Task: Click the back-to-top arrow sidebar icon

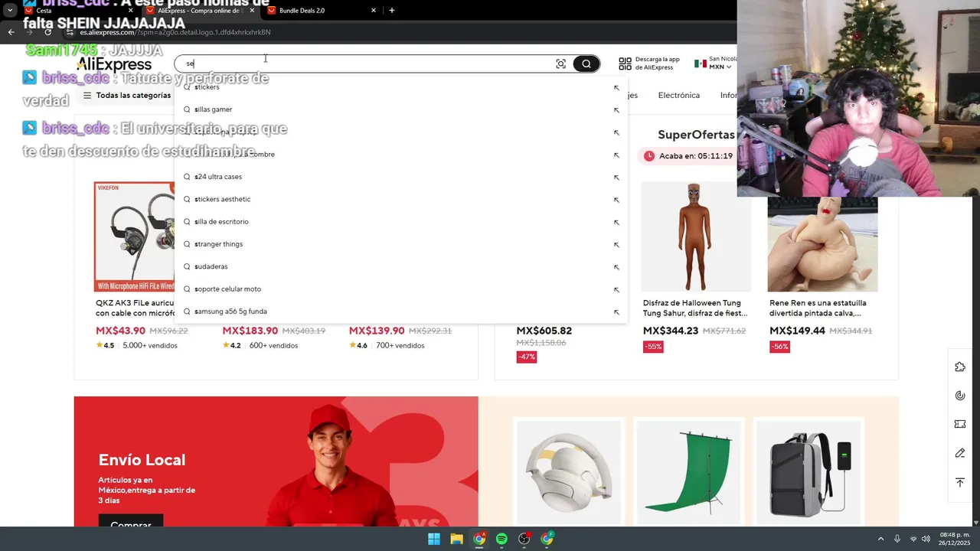Action: (960, 482)
